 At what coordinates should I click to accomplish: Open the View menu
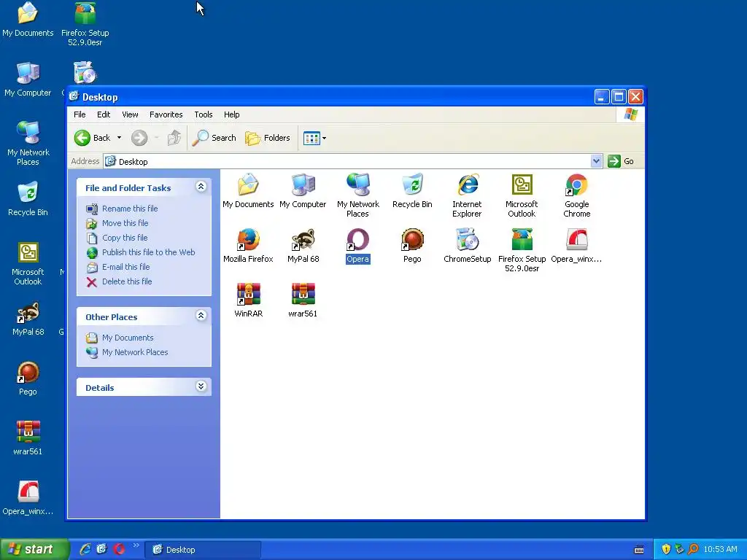click(x=130, y=114)
